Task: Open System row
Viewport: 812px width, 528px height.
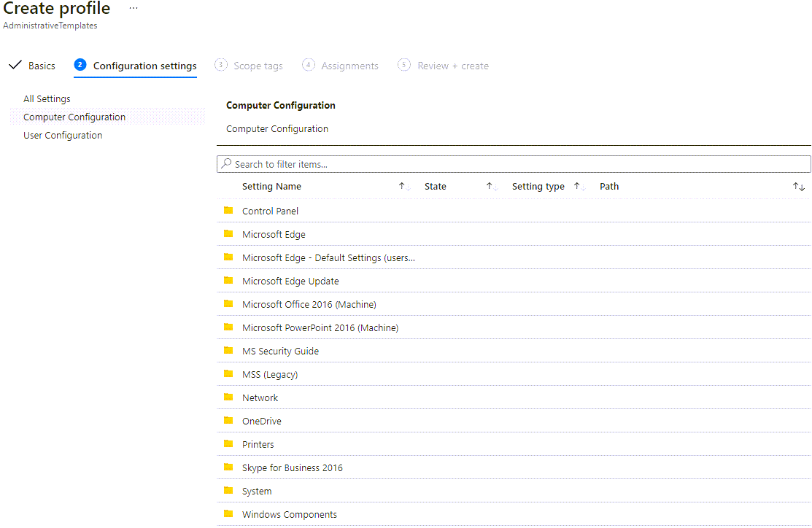Action: (x=514, y=490)
